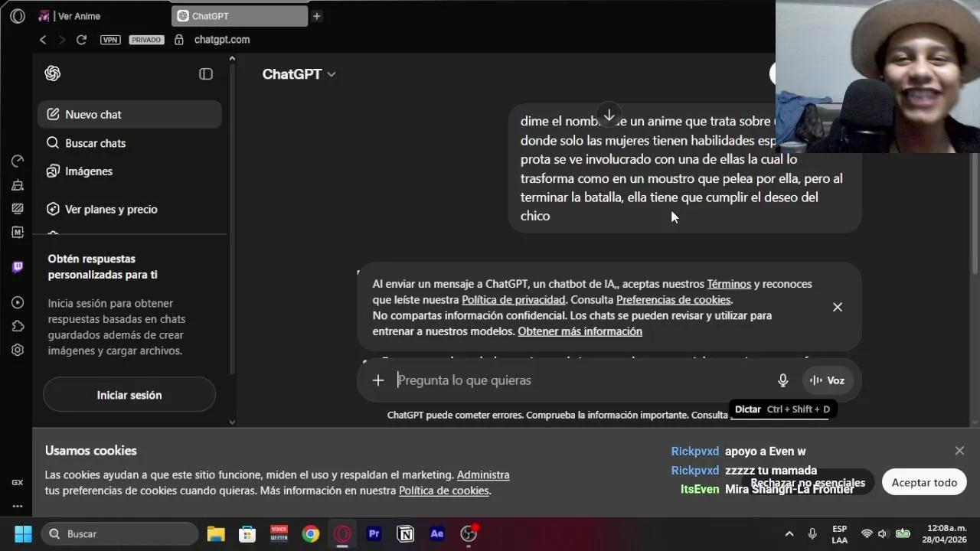Screen dimensions: 980x551
Task: Open the site security lock icon
Action: [179, 40]
